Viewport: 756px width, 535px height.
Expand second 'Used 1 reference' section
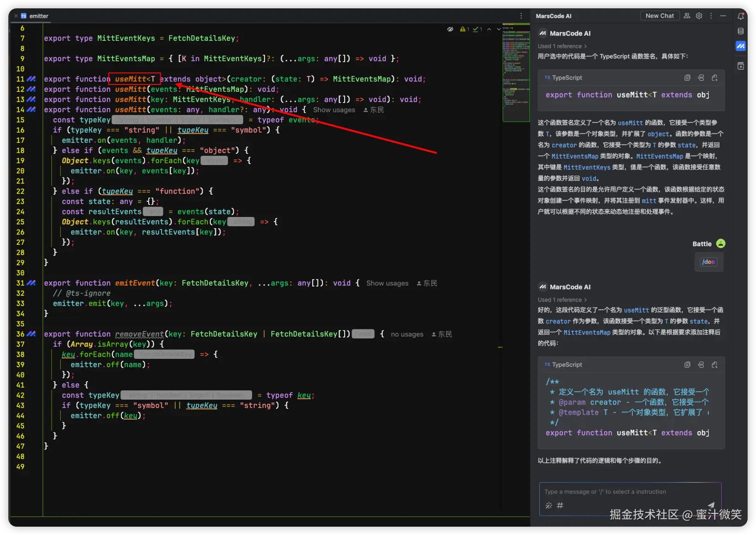coord(562,300)
